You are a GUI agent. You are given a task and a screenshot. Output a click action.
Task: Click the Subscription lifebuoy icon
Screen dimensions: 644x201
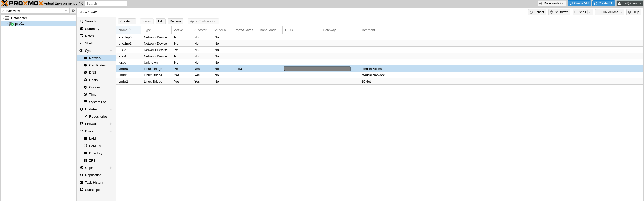[81, 190]
